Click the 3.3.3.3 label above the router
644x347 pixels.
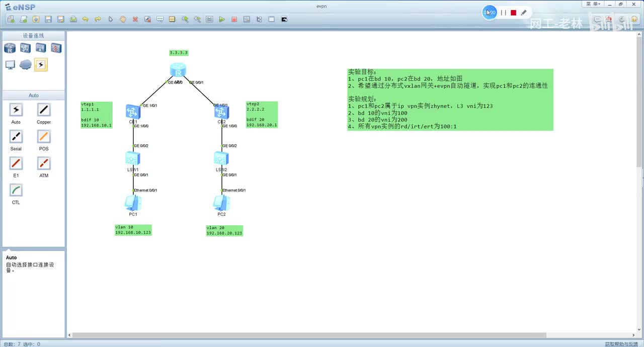pos(179,53)
